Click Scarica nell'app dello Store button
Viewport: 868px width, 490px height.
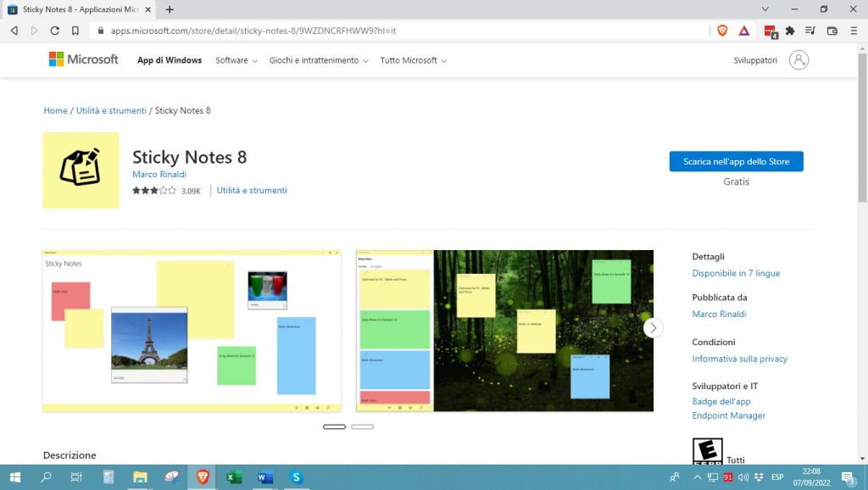[x=736, y=161]
